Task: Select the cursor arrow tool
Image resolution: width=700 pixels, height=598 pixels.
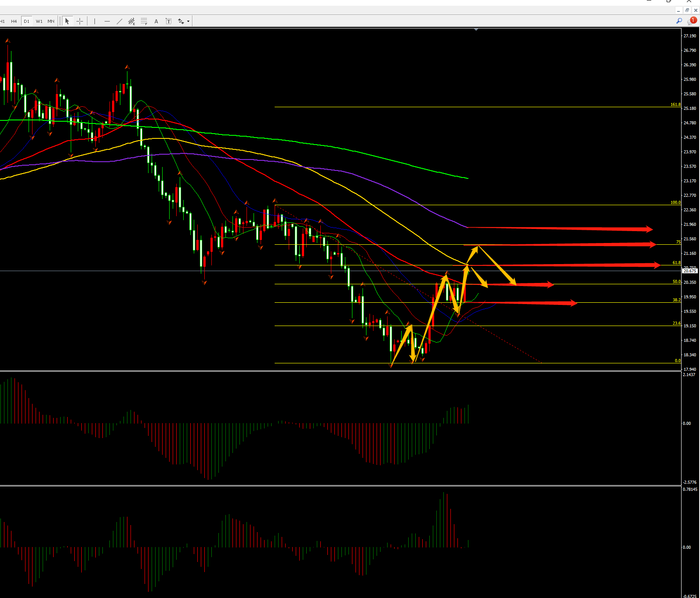Action: point(67,21)
